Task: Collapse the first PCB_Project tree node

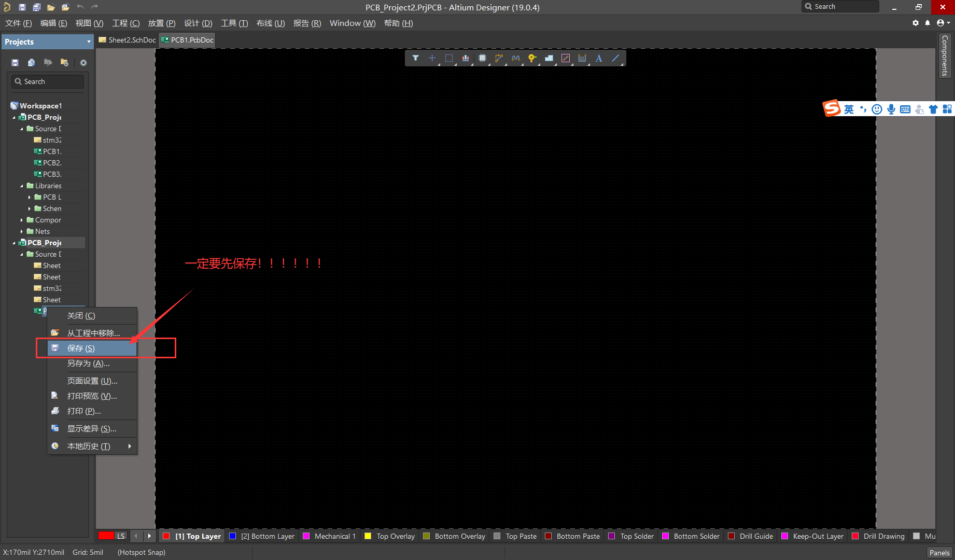Action: 14,118
